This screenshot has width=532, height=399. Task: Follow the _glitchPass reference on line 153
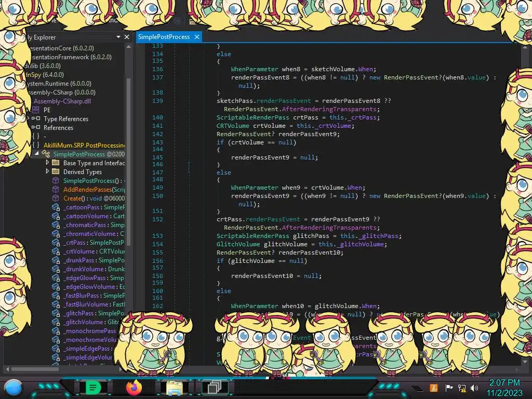coord(379,236)
